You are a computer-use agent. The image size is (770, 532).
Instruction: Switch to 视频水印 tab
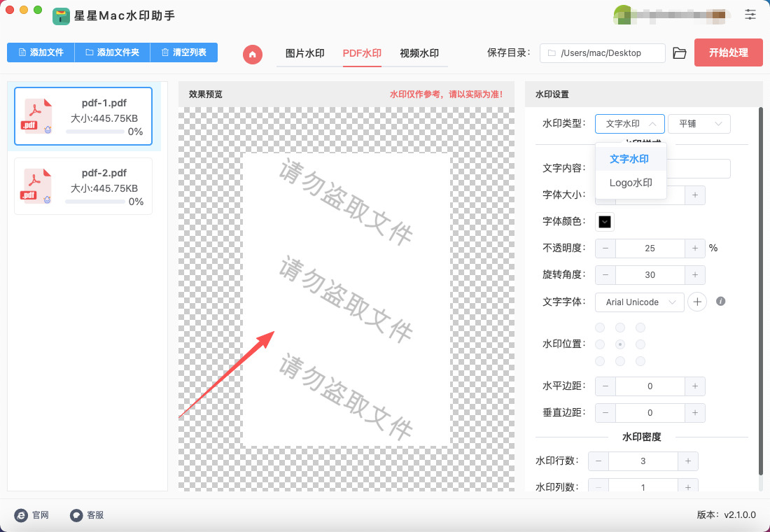point(419,53)
